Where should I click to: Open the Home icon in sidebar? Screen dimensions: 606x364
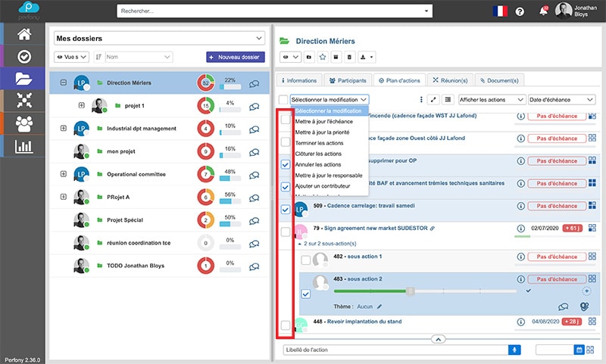point(24,33)
